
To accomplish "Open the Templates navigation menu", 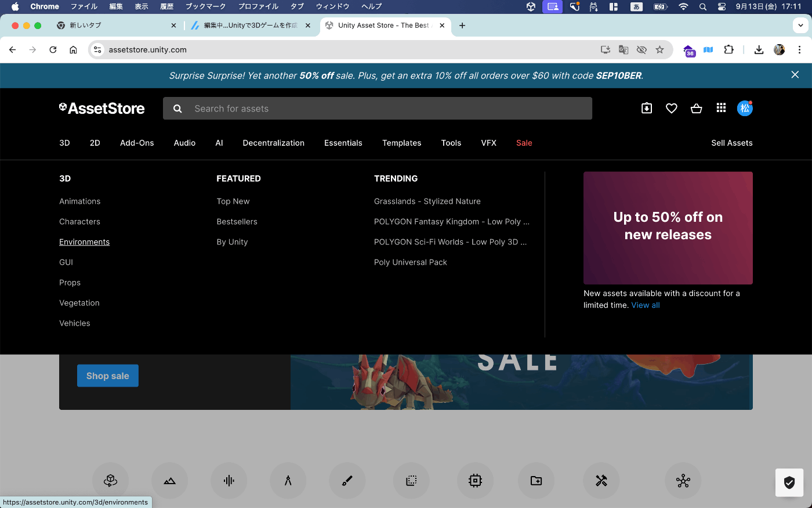I will point(402,143).
